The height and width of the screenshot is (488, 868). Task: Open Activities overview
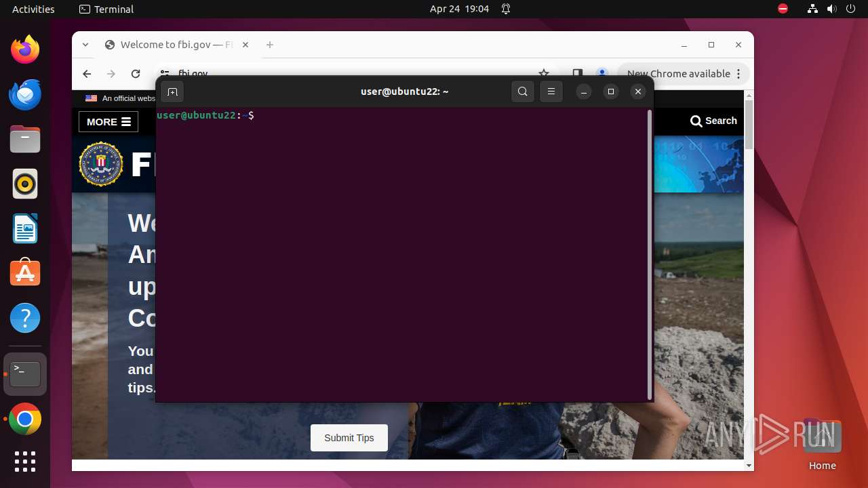pyautogui.click(x=33, y=9)
